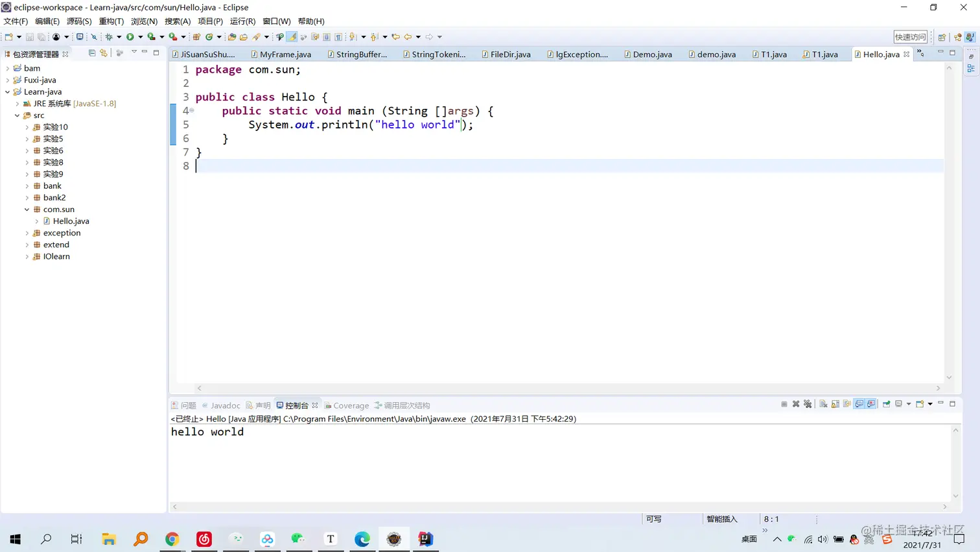Open Chrome from the taskbar
Screen dimensions: 980x552
click(172, 539)
